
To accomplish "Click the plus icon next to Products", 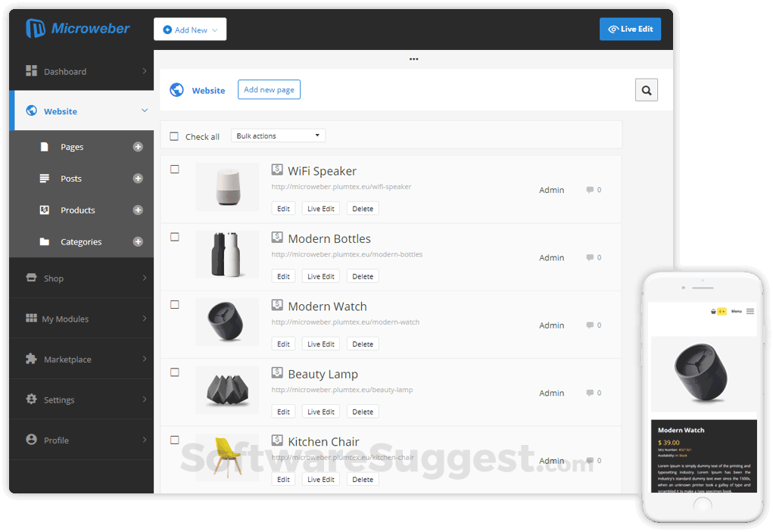I will [x=138, y=210].
